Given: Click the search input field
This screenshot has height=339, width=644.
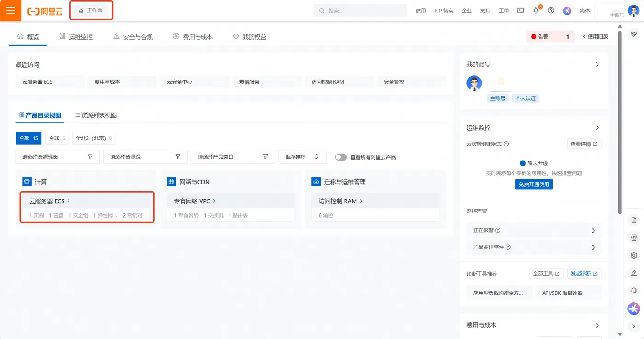Looking at the screenshot, I should pos(360,11).
